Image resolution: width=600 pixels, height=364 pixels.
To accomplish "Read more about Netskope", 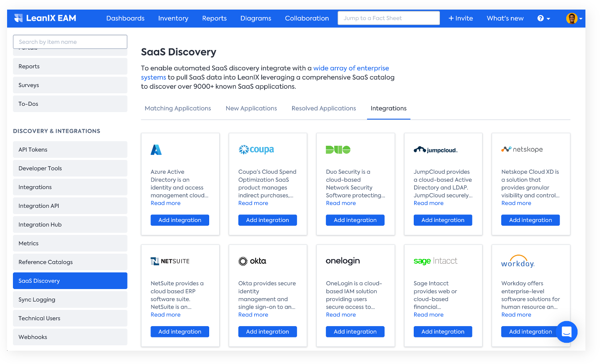I will pos(516,203).
